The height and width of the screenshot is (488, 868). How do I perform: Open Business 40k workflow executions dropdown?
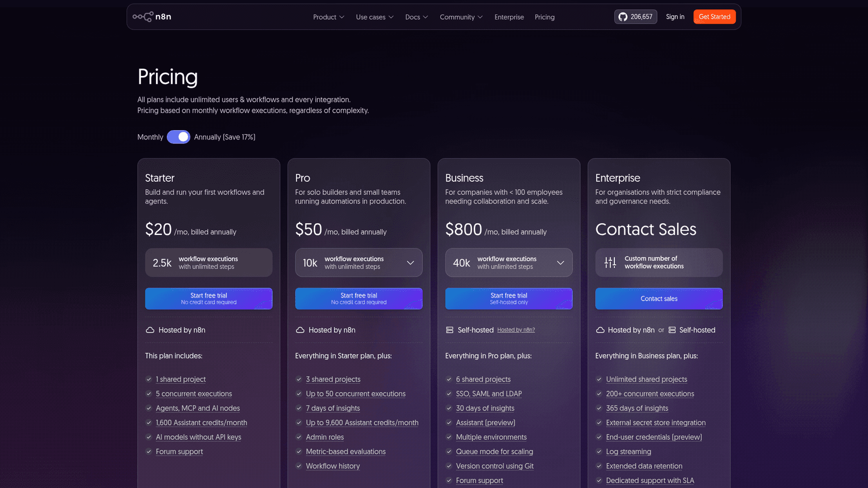coord(509,262)
